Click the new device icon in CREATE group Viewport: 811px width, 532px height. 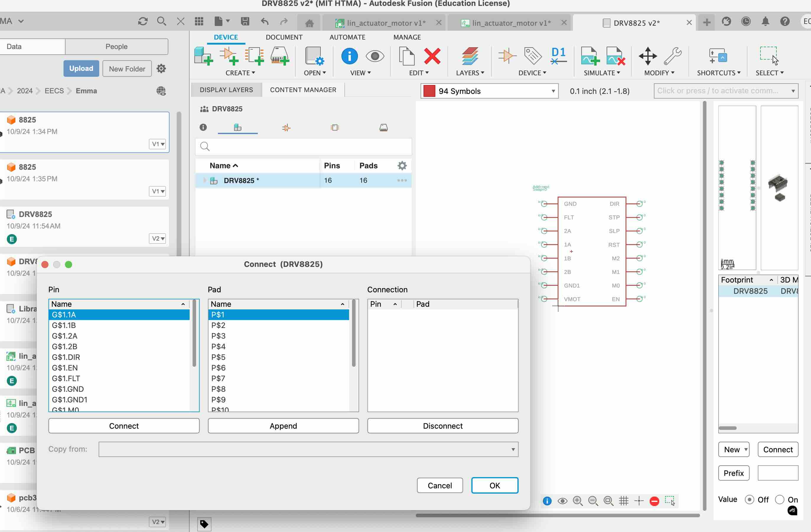coord(203,56)
